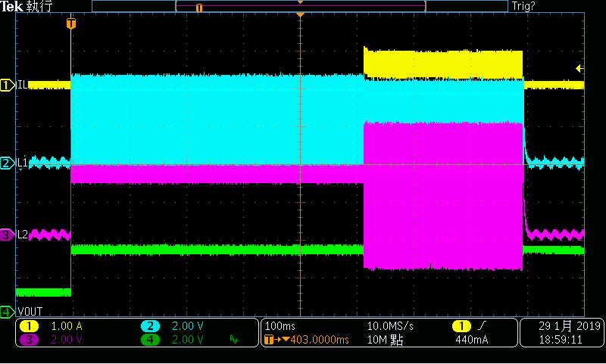The image size is (606, 364).
Task: Click the date 29 1月 2019
Action: 570,327
